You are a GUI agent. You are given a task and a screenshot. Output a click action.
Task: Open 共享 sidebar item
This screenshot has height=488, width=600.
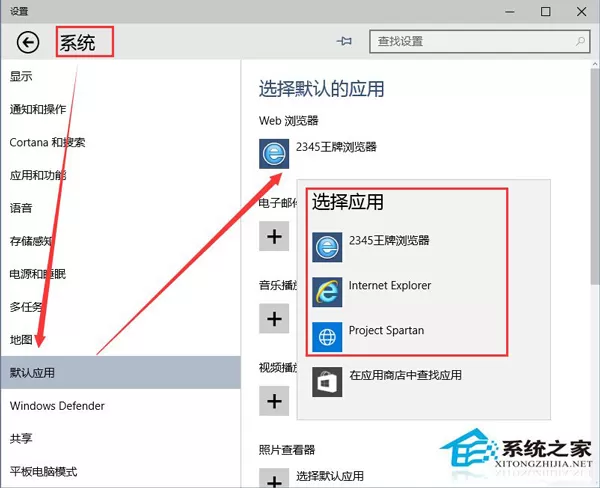pos(21,438)
